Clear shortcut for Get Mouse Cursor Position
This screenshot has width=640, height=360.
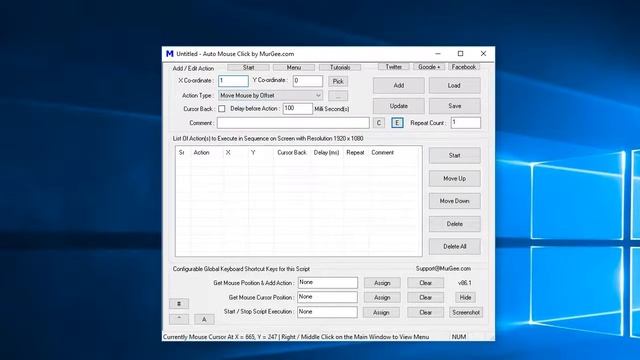coord(425,298)
